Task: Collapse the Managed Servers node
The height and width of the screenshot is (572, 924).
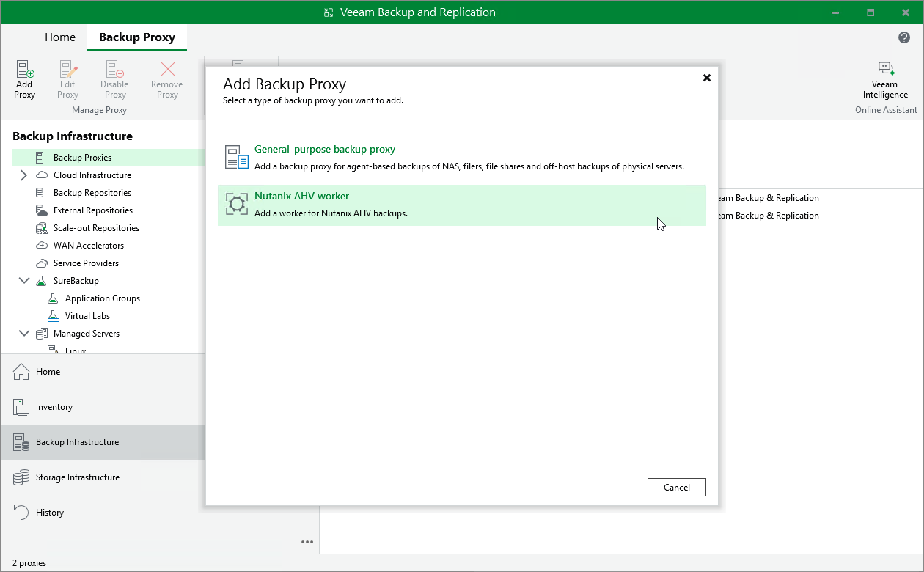Action: (x=23, y=334)
